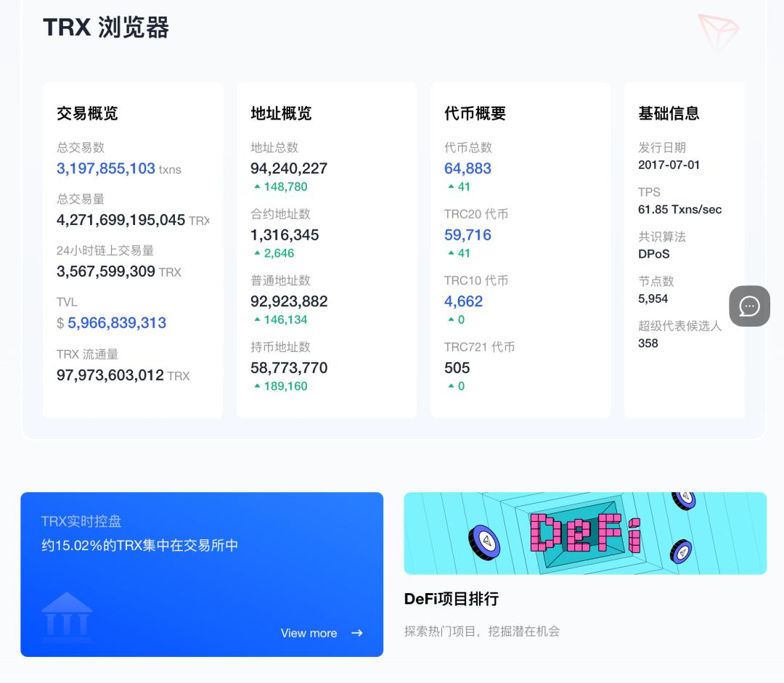
Task: Click the View more link
Action: [x=309, y=633]
